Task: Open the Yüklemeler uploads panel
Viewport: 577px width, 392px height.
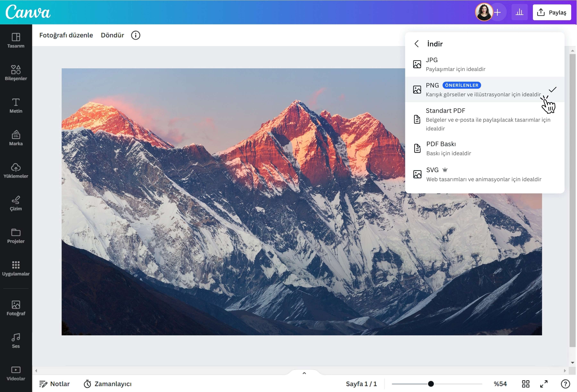Action: (16, 170)
